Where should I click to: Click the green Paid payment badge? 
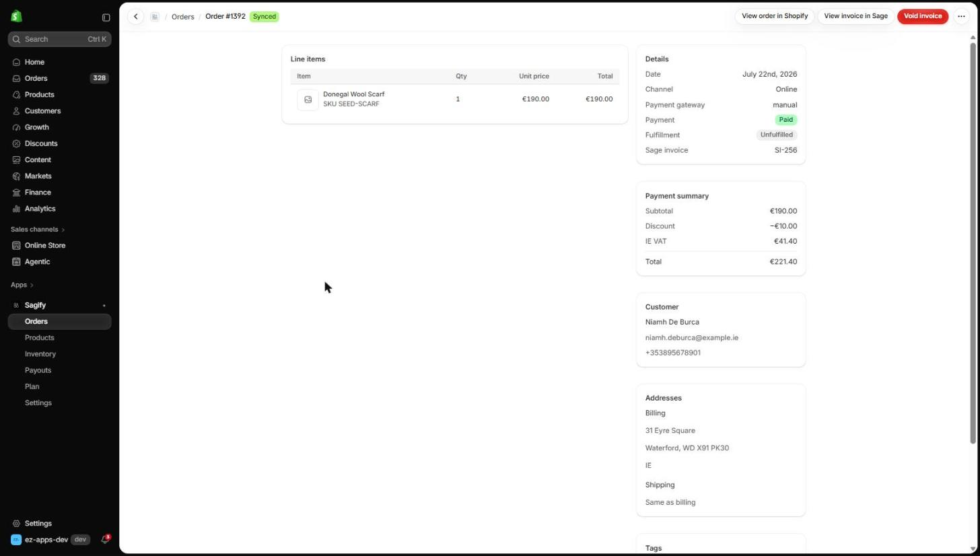[x=785, y=120]
